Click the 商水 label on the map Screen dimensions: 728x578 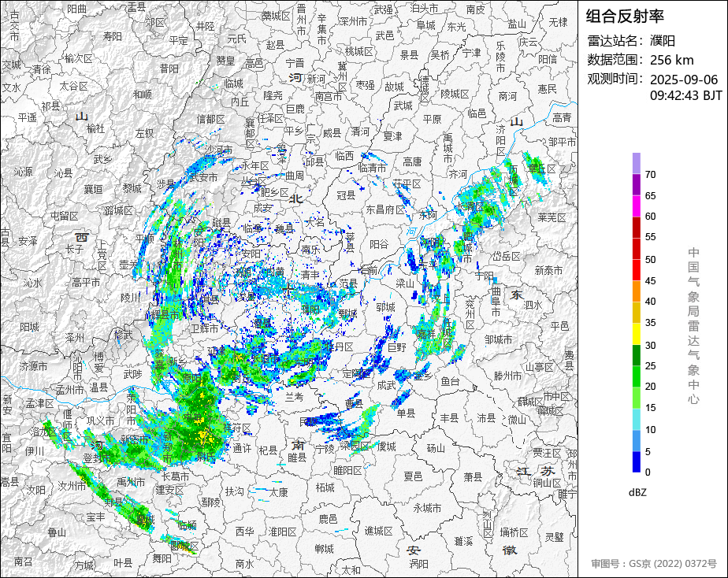click(x=245, y=564)
